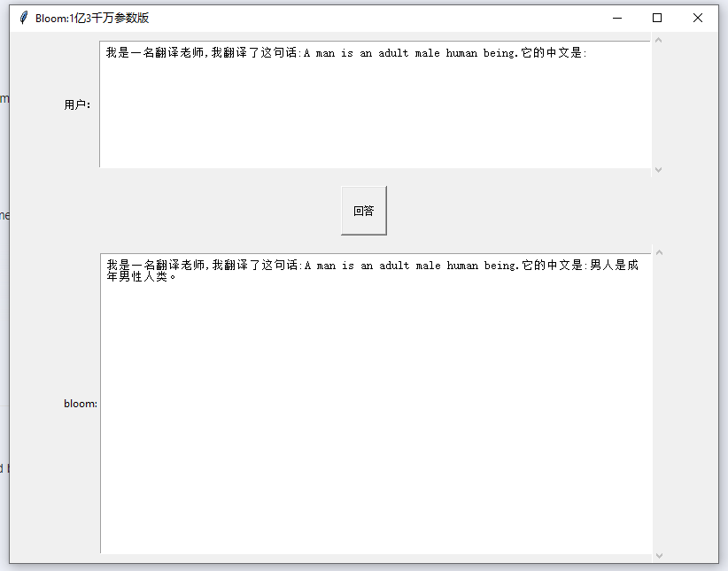Close the Bloom window
Screen dimensions: 728x571
tap(697, 18)
